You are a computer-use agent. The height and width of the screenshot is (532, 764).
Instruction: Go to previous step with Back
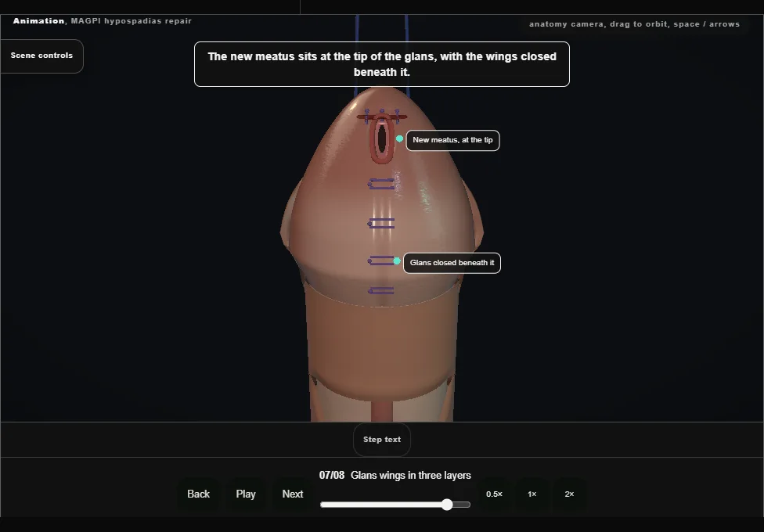click(198, 494)
